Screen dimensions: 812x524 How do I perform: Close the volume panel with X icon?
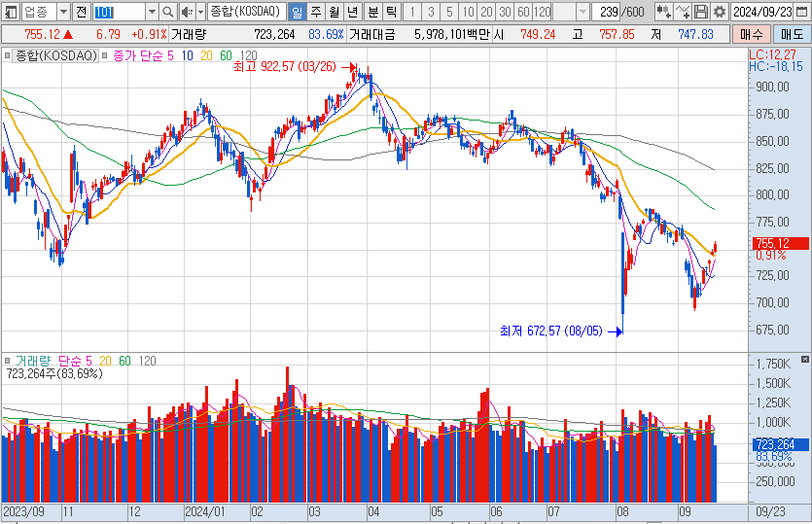(804, 359)
